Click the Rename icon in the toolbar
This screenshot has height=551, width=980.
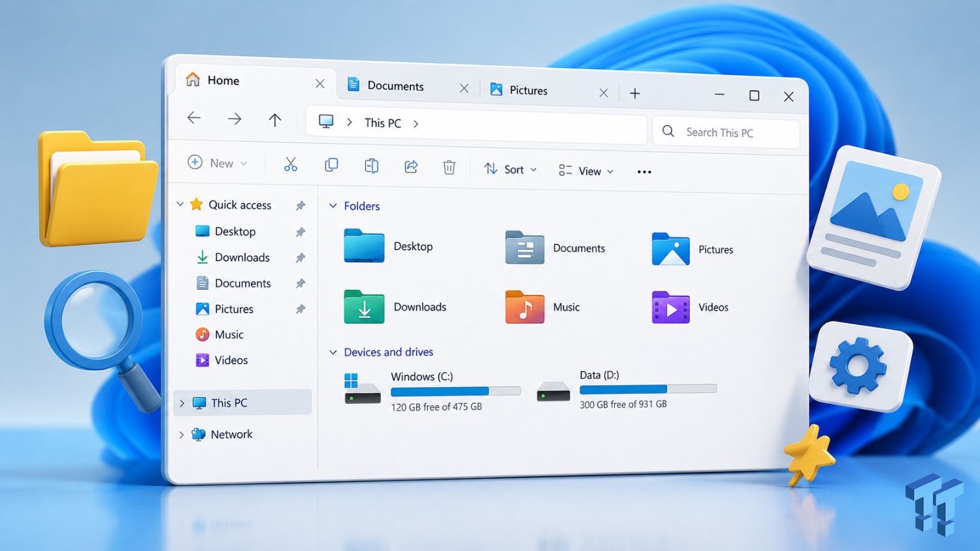point(371,166)
